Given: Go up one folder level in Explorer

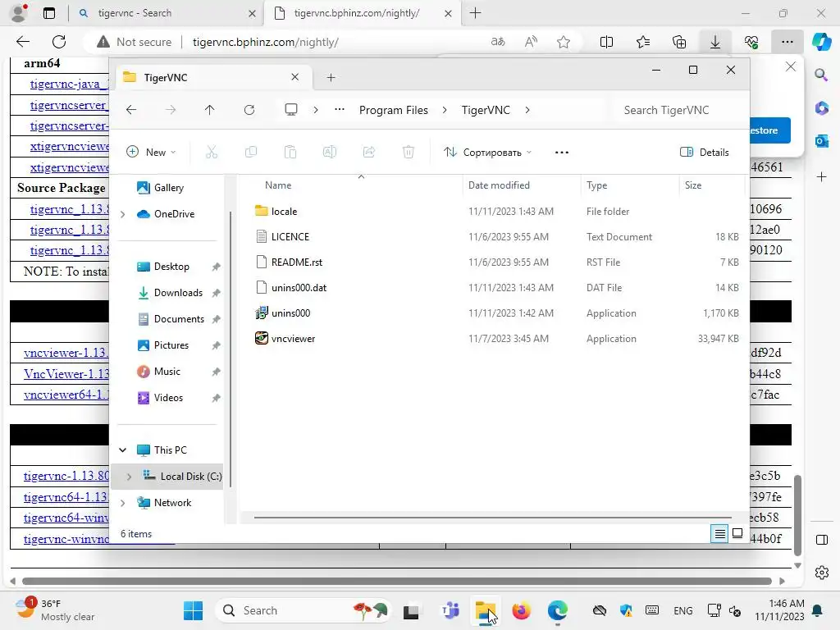Looking at the screenshot, I should click(x=209, y=110).
